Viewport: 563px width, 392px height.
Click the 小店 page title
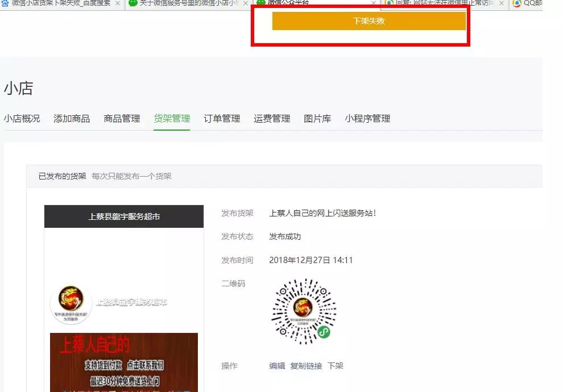[18, 88]
